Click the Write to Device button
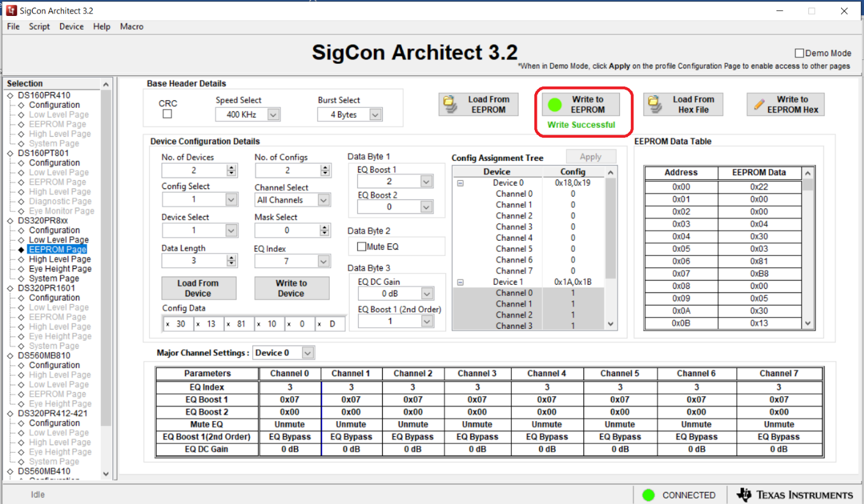Viewport: 864px width, 504px height. 291,288
